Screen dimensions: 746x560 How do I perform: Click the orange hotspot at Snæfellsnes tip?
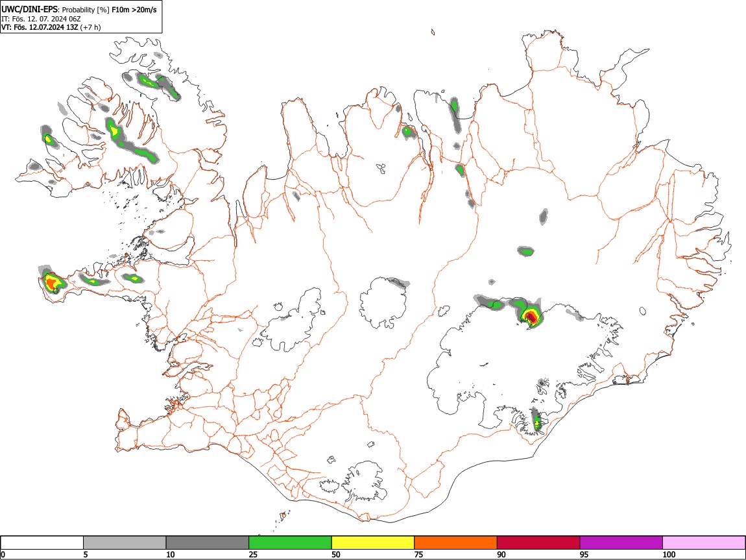52,283
